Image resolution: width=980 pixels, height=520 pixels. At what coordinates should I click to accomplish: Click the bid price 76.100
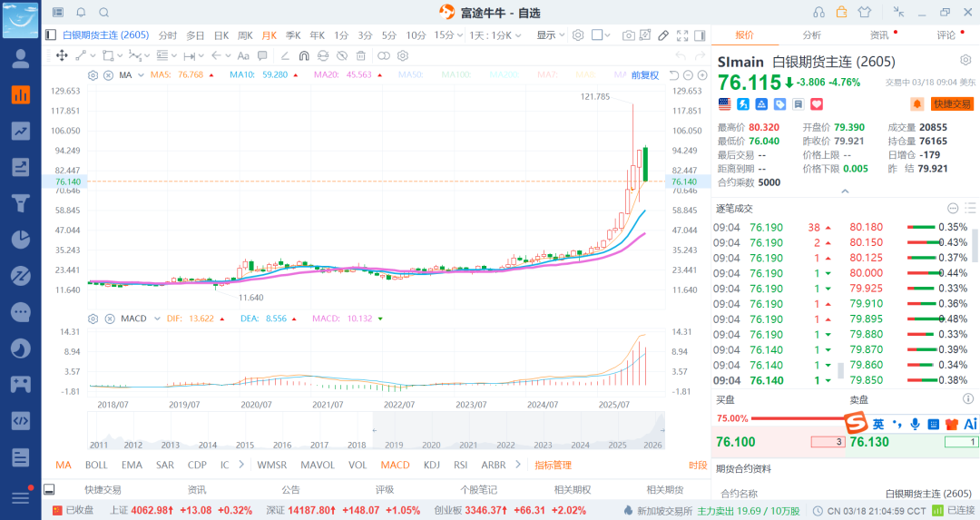click(736, 442)
